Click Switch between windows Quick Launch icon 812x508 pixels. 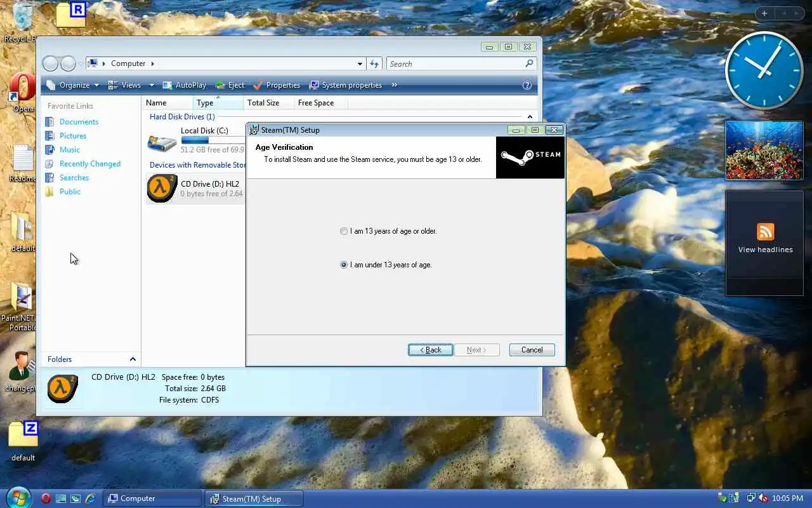click(75, 498)
